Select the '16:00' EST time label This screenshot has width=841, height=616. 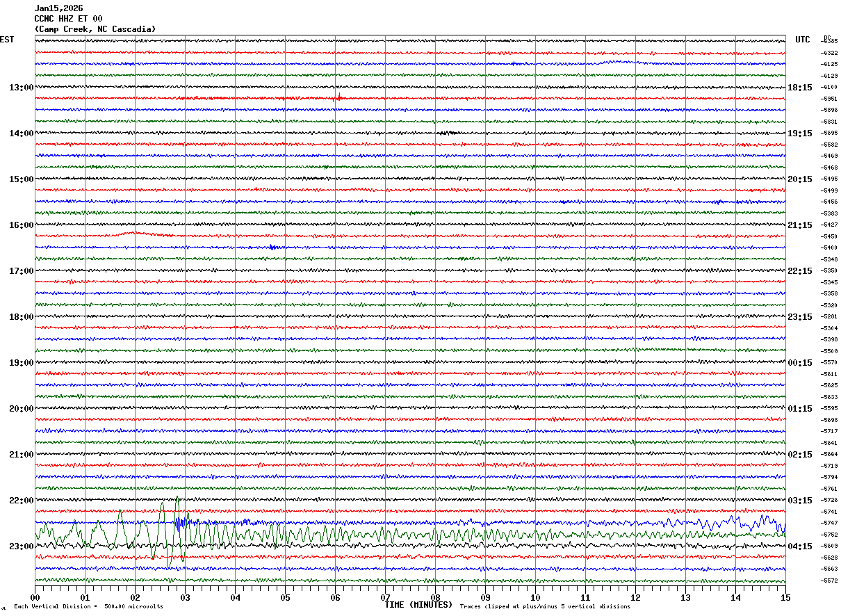coord(21,225)
